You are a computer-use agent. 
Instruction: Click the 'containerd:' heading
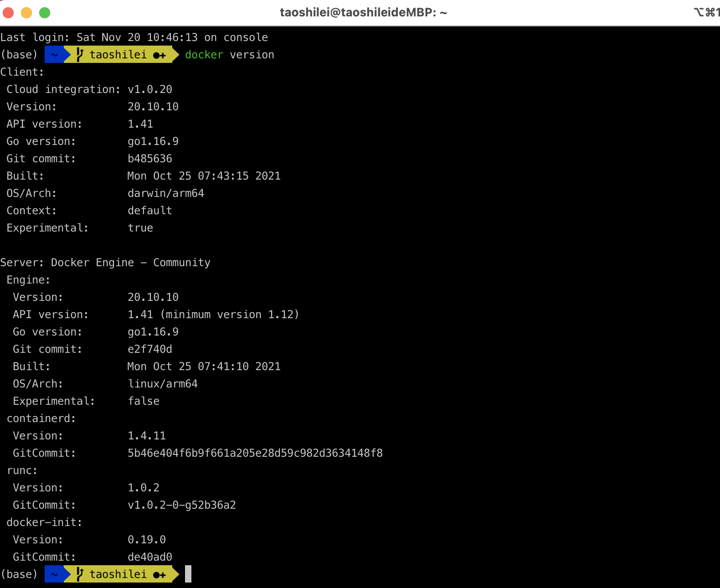41,418
